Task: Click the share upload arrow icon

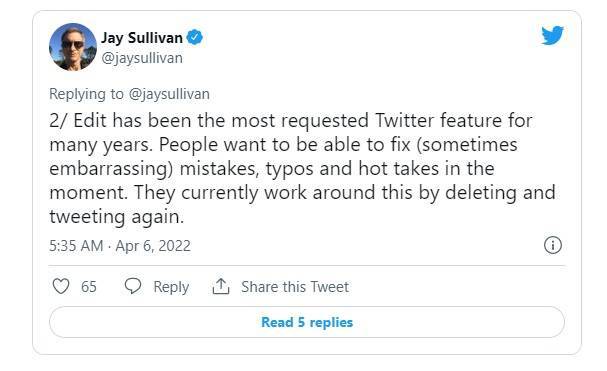Action: tap(221, 286)
